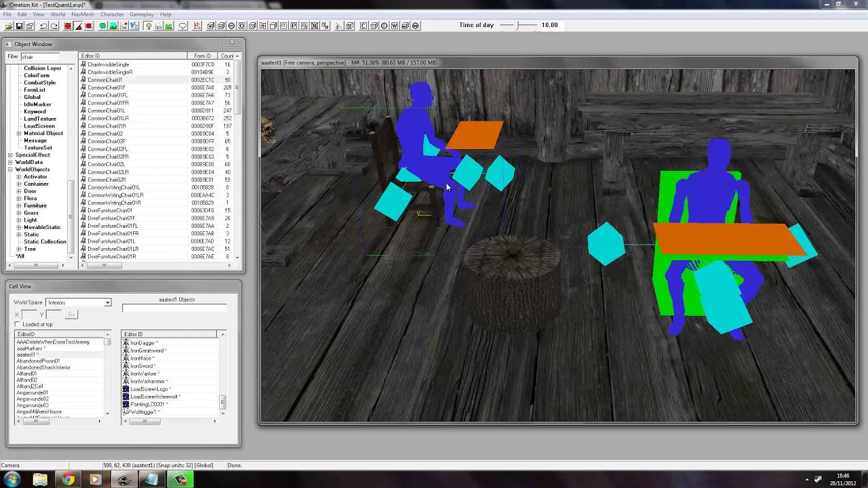868x488 pixels.
Task: Click the circled W toolbar icon
Action: point(416,26)
